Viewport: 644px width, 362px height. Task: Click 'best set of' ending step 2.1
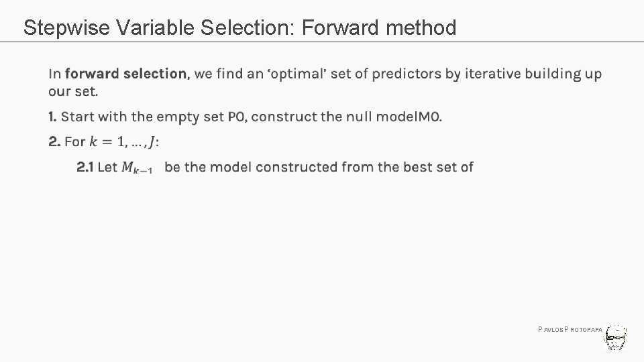[438, 167]
